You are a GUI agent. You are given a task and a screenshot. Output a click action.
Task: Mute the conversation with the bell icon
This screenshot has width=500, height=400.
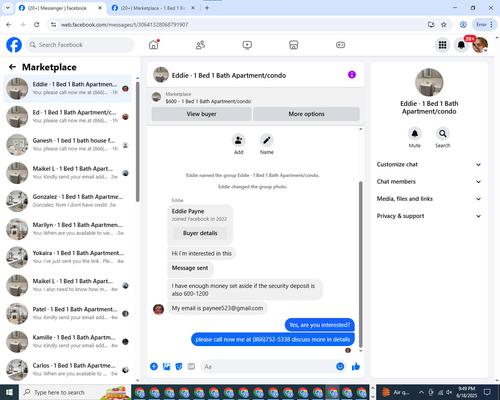pyautogui.click(x=415, y=134)
